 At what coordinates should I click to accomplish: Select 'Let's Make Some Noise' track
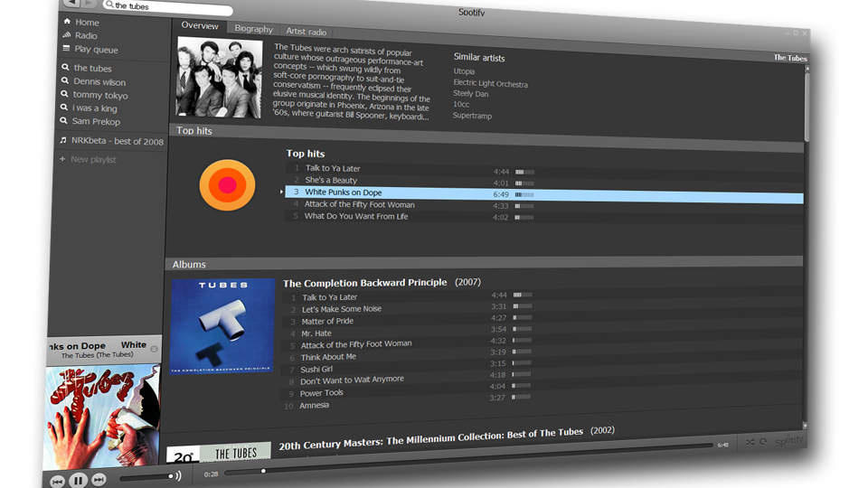[342, 309]
